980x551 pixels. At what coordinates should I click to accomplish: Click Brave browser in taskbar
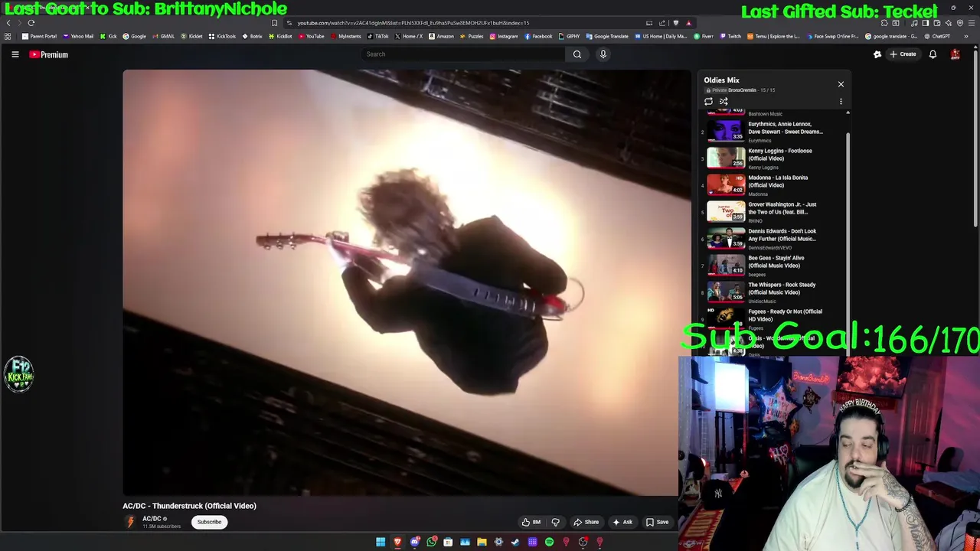[x=397, y=542]
